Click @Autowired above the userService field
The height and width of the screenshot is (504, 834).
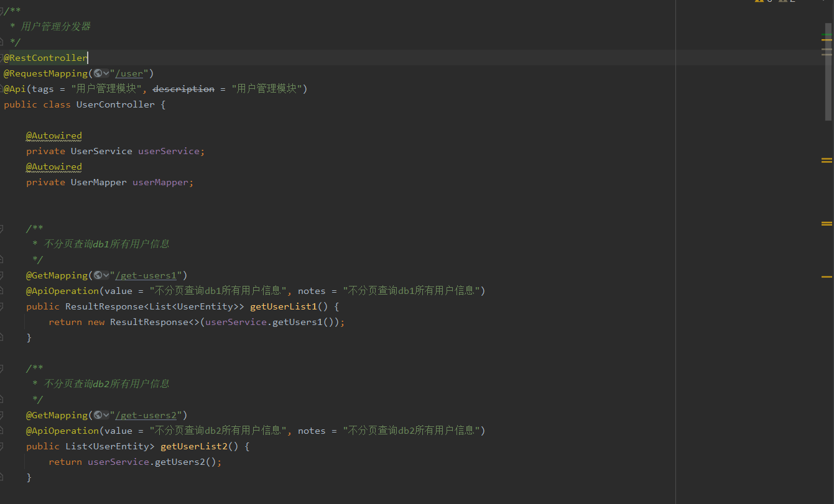click(x=54, y=135)
